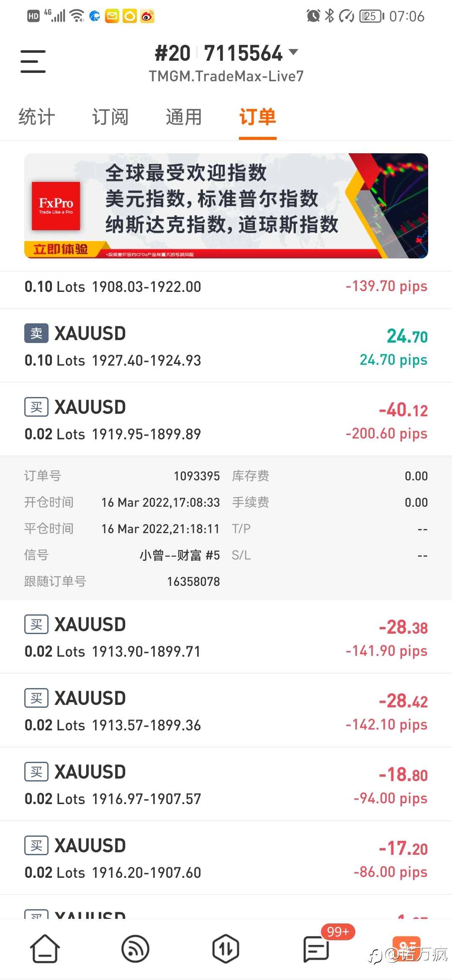Tap the trade arrows hexagon icon
This screenshot has height=980, width=452.
coord(226,948)
